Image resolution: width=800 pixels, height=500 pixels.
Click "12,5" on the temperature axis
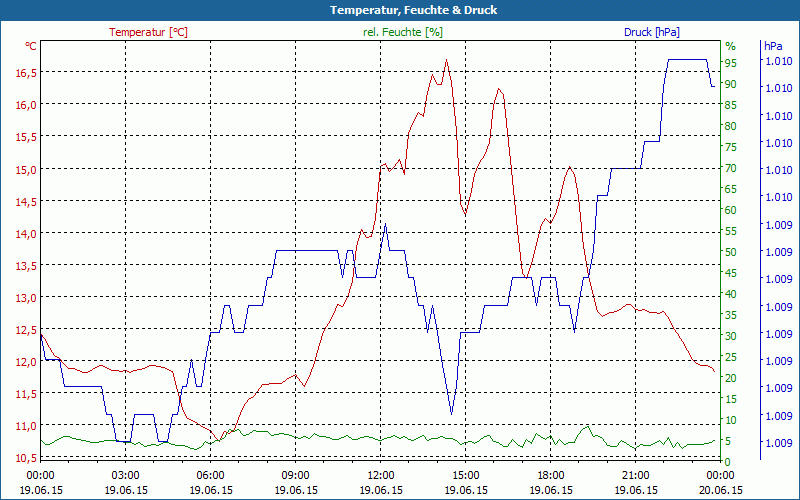[26, 330]
